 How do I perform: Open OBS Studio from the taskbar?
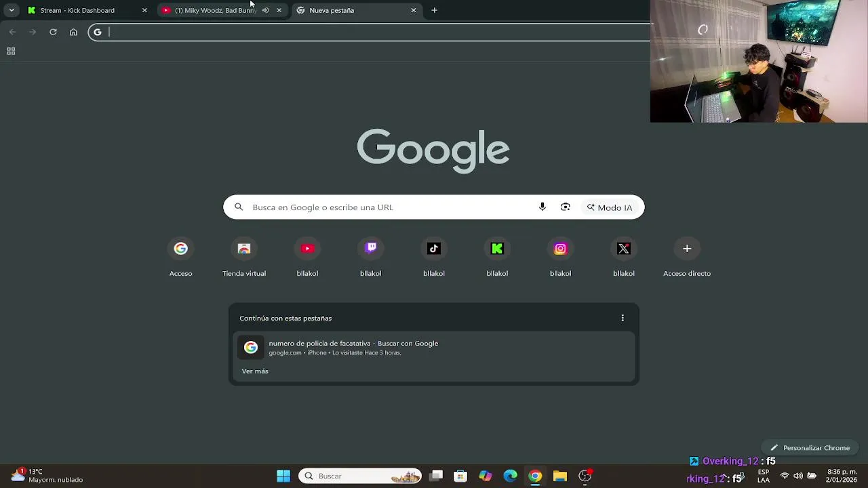point(585,476)
